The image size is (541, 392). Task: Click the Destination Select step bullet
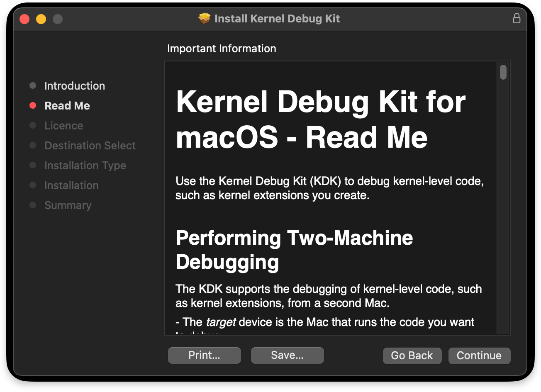coord(33,145)
